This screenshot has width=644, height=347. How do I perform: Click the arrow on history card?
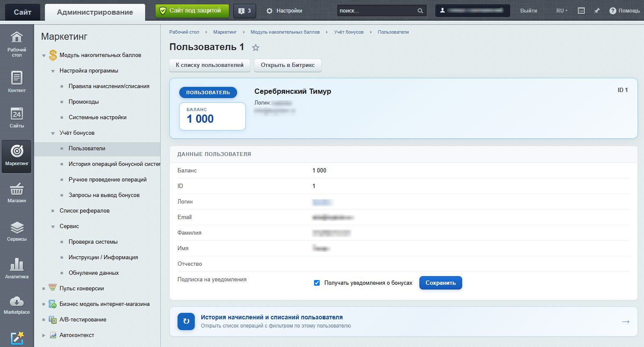pos(625,322)
